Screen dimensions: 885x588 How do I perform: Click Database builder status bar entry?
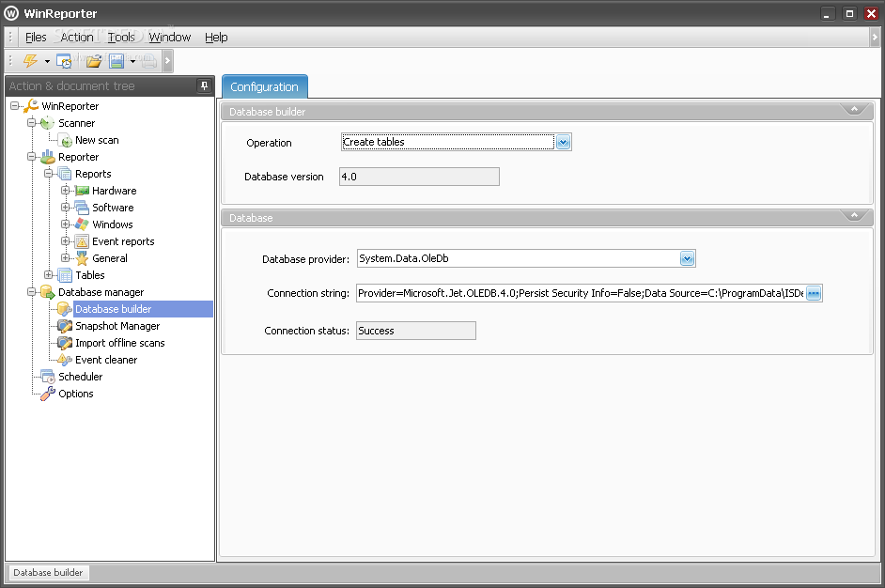pyautogui.click(x=48, y=573)
